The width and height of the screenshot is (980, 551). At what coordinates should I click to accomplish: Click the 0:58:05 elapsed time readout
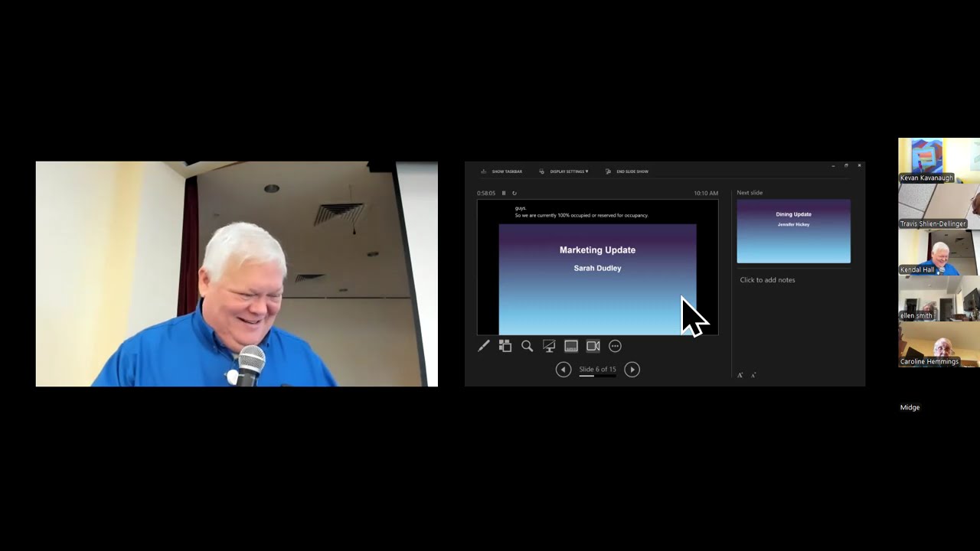[x=486, y=194]
